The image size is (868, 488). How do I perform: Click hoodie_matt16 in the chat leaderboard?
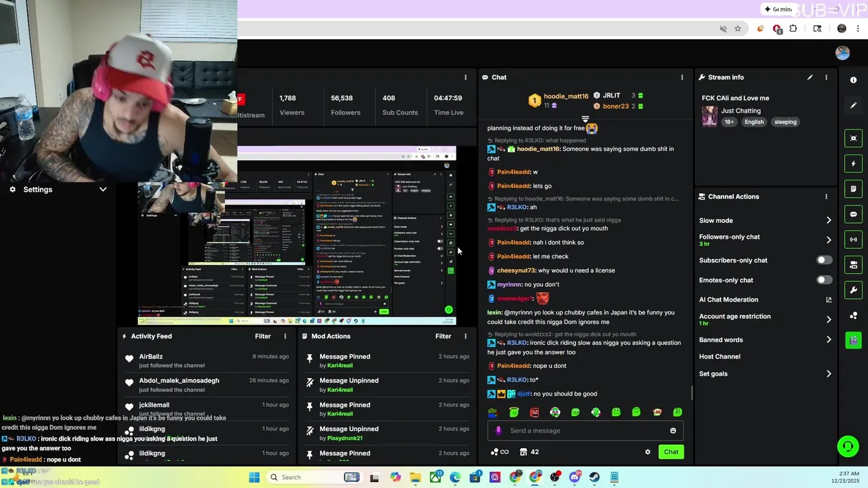coord(566,96)
